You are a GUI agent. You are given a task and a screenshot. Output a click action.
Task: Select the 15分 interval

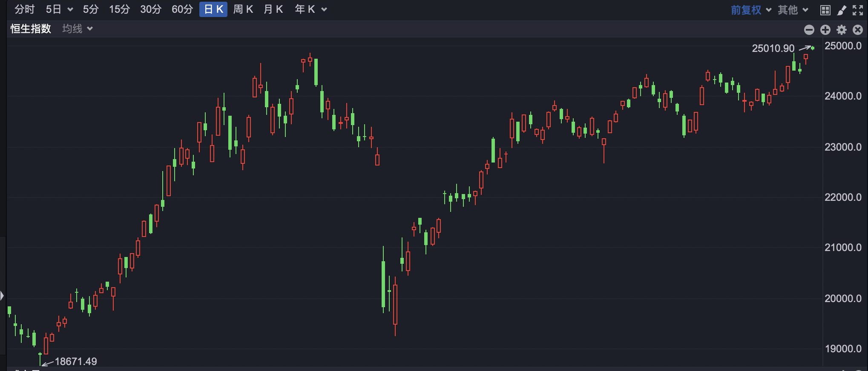[x=119, y=9]
